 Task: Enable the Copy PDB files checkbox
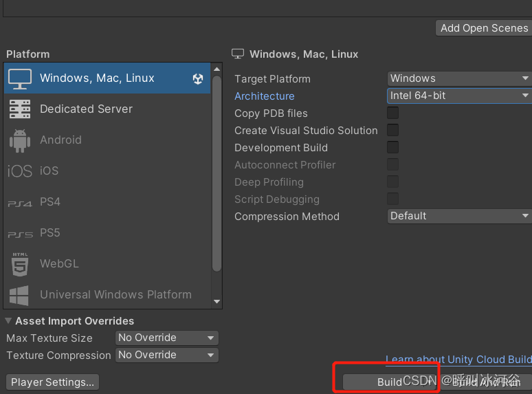click(392, 113)
